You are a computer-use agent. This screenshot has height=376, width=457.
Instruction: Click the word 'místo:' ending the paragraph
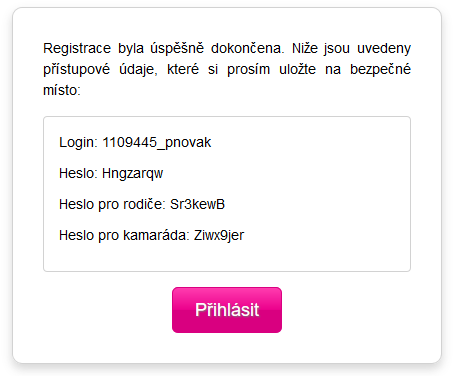62,90
